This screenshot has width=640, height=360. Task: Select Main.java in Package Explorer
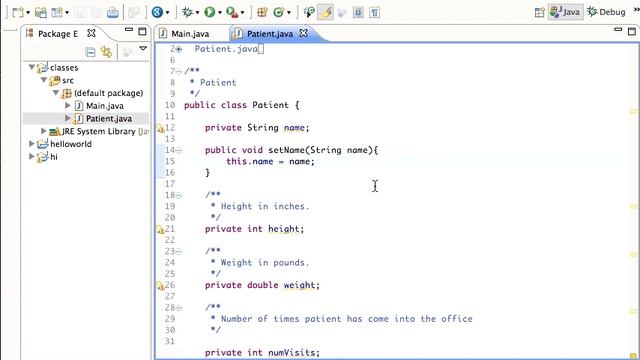click(x=104, y=106)
